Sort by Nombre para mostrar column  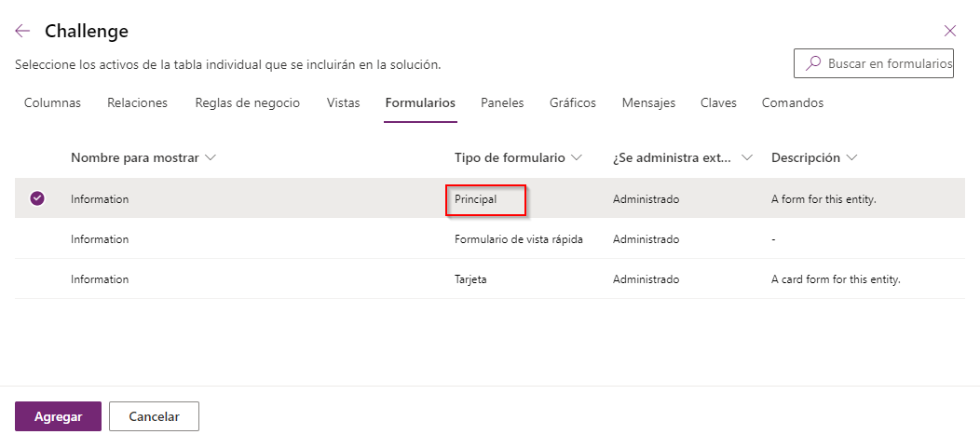tap(143, 158)
